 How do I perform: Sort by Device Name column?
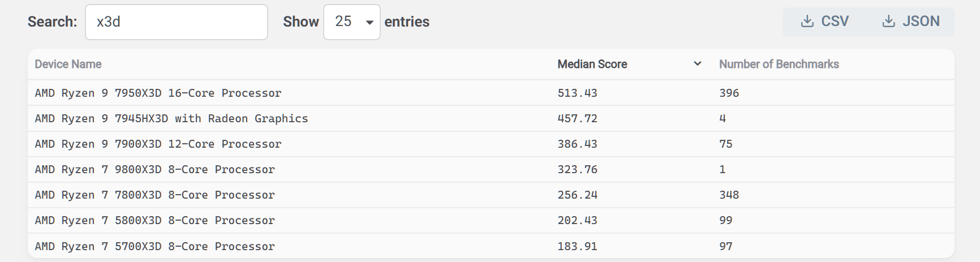pos(68,64)
